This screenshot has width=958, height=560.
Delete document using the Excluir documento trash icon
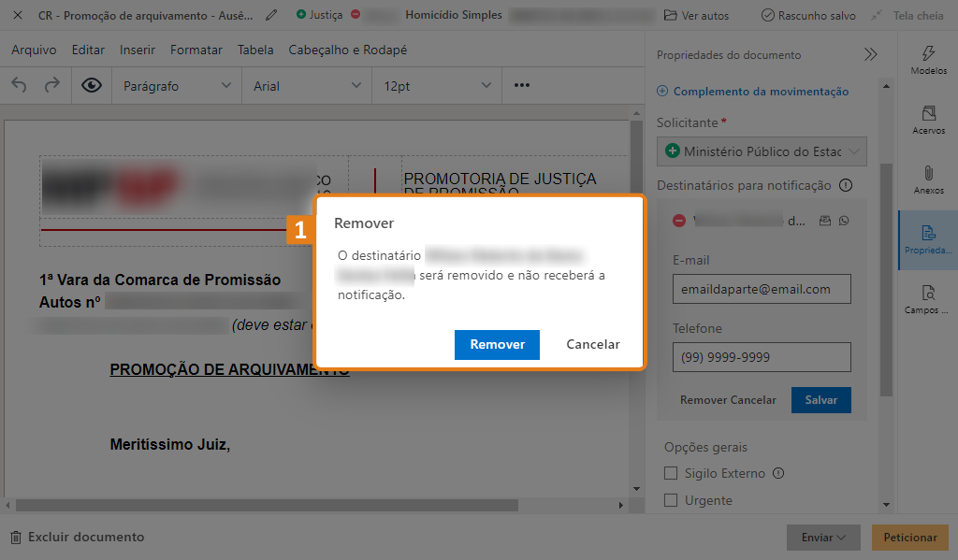tap(16, 537)
